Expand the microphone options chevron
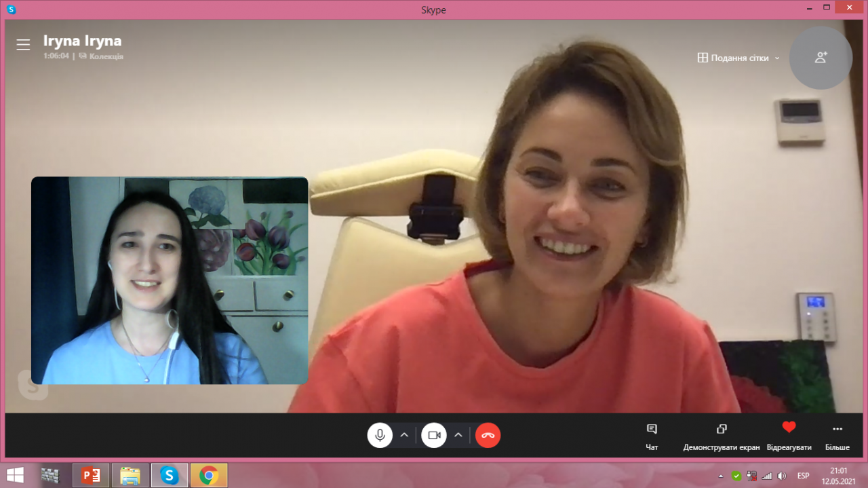This screenshot has width=868, height=488. click(x=404, y=435)
